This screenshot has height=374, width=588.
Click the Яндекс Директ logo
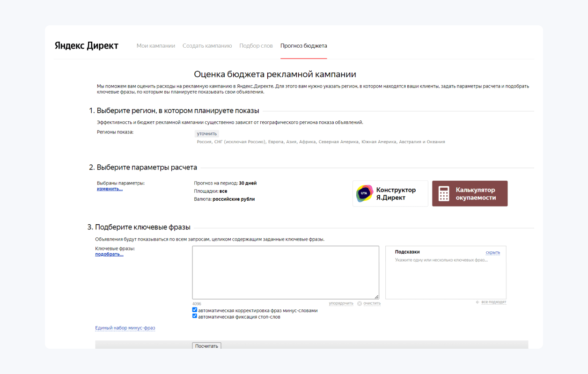pos(87,45)
